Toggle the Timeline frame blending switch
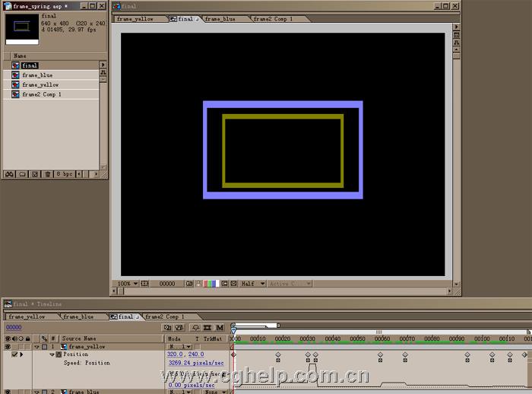The width and height of the screenshot is (532, 394). (207, 327)
